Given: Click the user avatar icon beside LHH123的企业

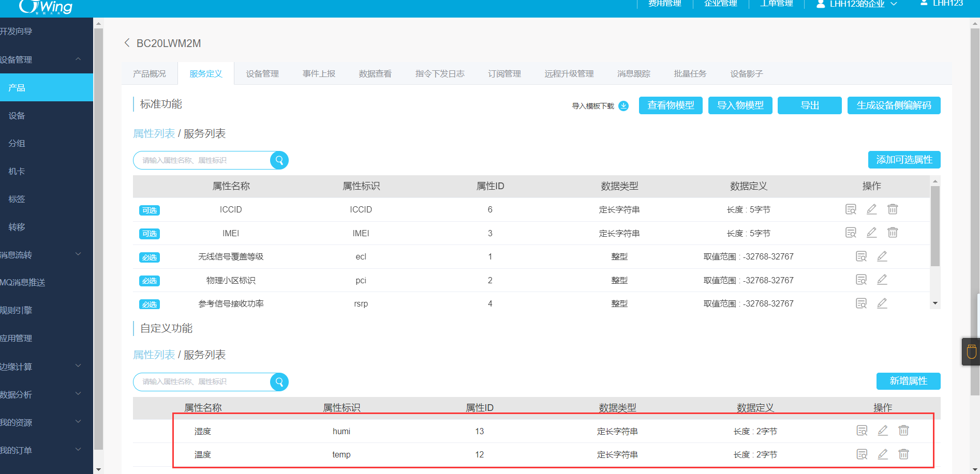Looking at the screenshot, I should tap(821, 4).
